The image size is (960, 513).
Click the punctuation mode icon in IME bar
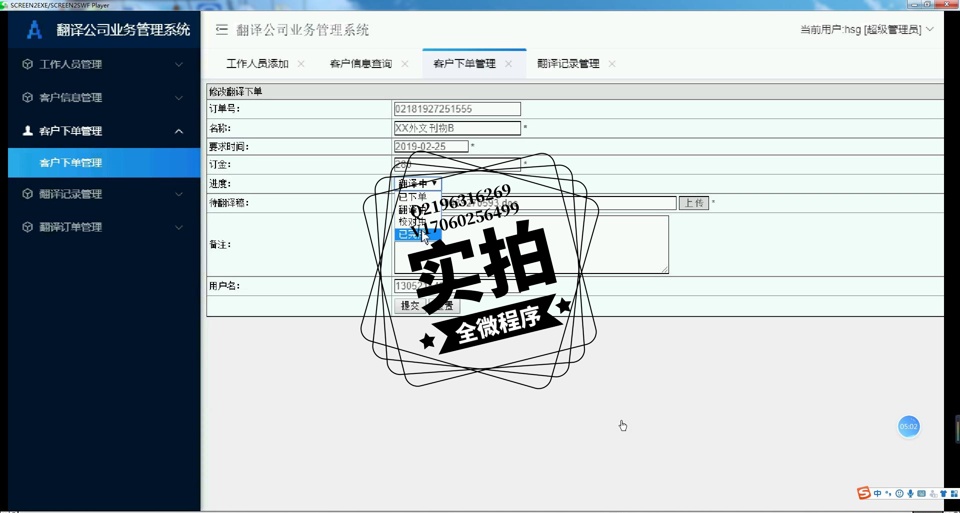coord(888,493)
